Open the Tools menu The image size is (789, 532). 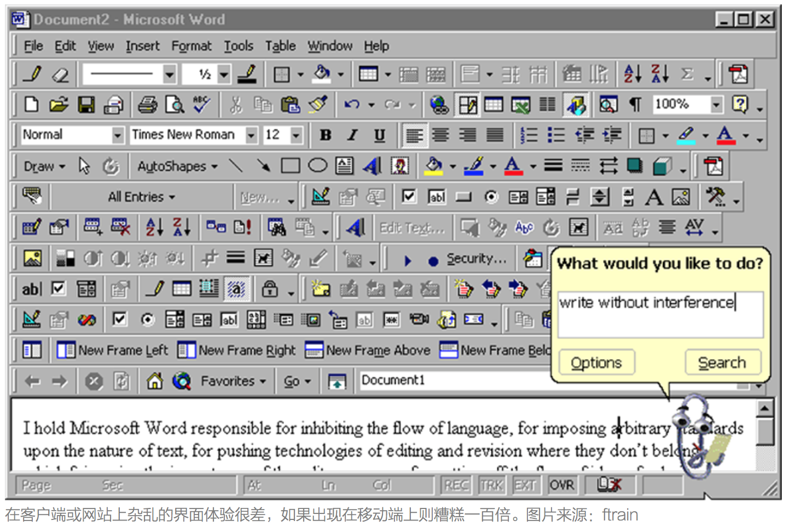[239, 46]
